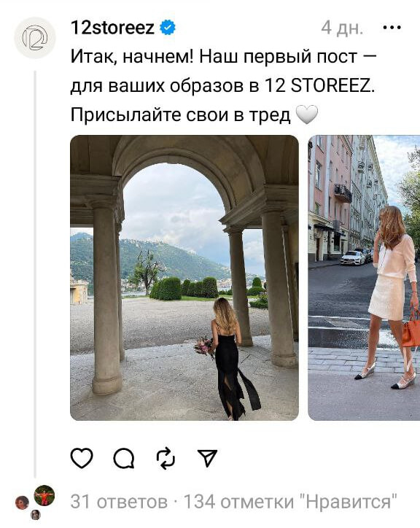Open the post text beginning Итак, начнем

[224, 86]
